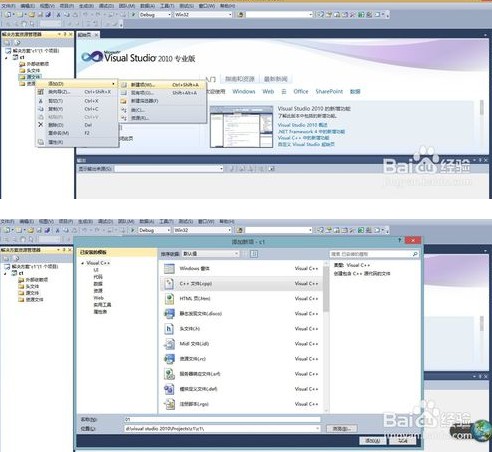Open Properties at the bottom of the context menu
Viewport: 492px width, 452px height.
click(76, 142)
